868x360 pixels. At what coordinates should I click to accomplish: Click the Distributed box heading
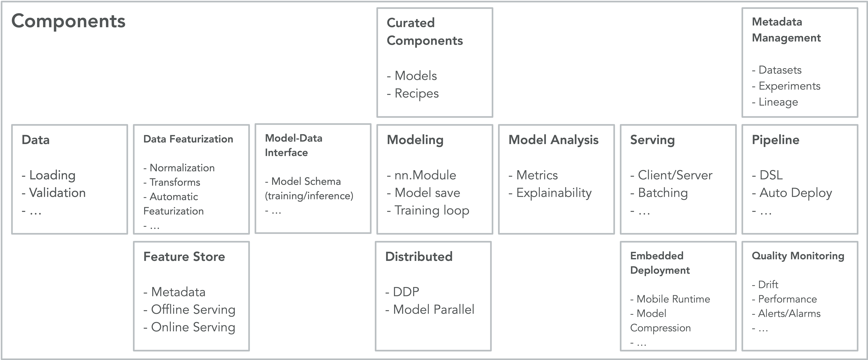tap(418, 257)
